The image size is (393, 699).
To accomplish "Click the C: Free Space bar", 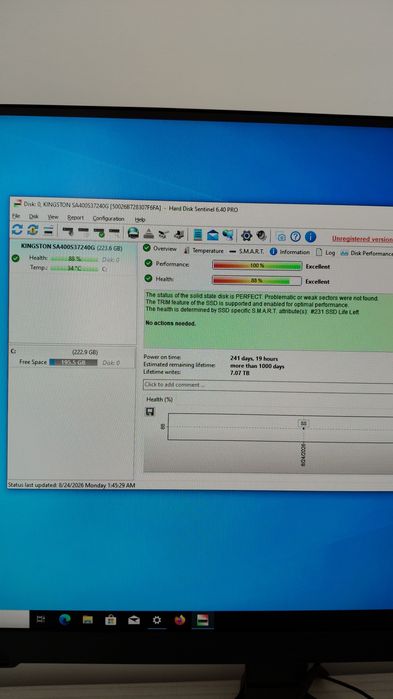I will click(x=73, y=362).
